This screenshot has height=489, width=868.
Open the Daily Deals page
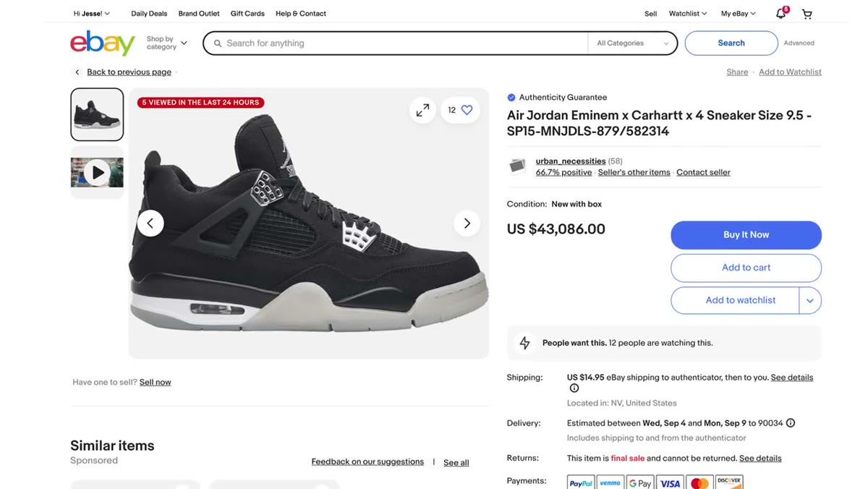click(x=149, y=14)
